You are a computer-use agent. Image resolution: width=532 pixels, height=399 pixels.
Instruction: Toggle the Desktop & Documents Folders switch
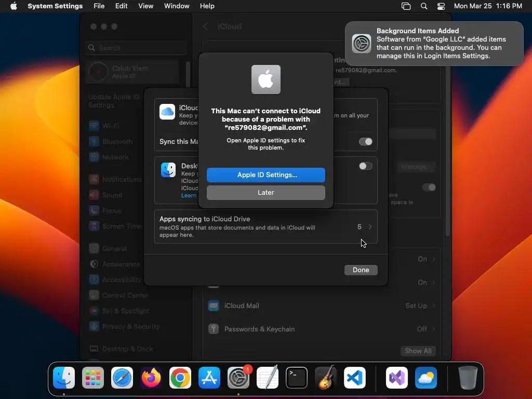pos(365,166)
